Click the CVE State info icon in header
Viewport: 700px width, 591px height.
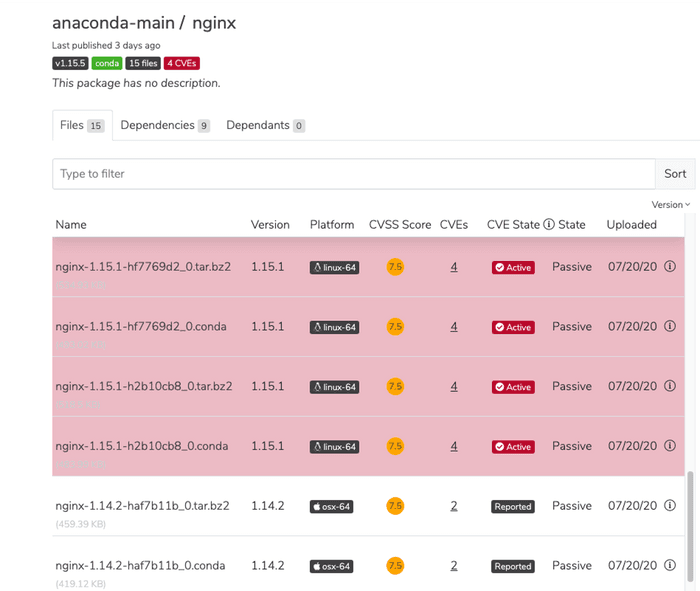pos(549,224)
